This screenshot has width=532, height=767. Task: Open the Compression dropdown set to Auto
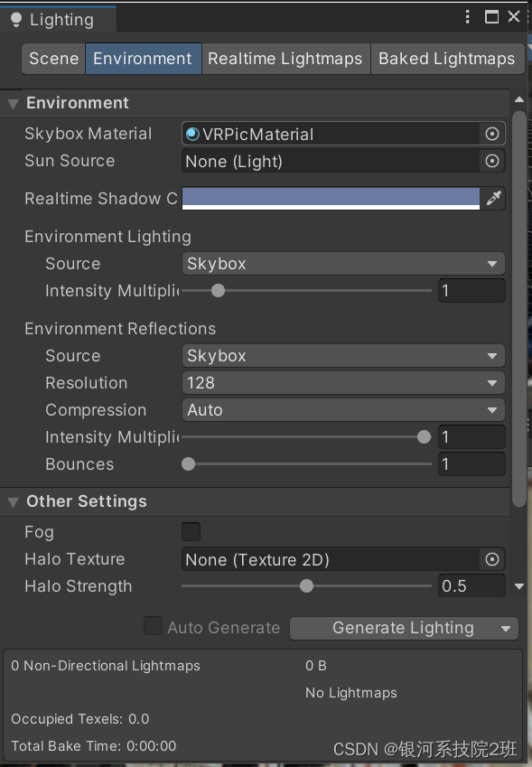343,410
